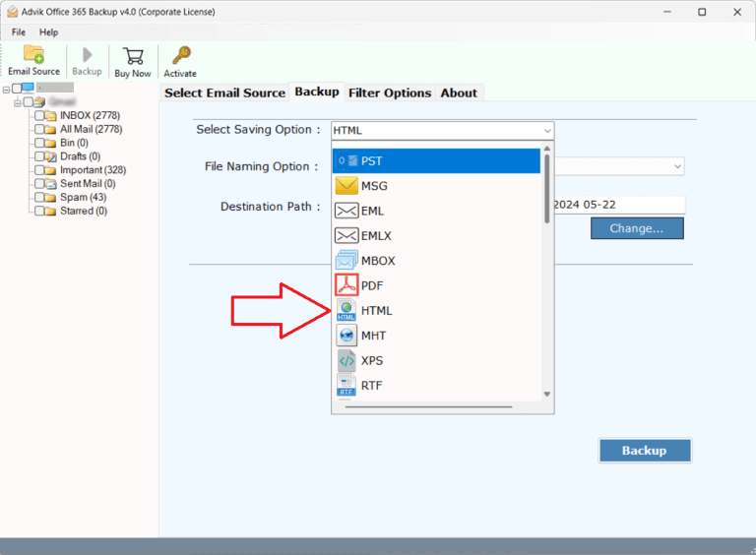
Task: Choose the EML envelope icon
Action: [x=346, y=211]
